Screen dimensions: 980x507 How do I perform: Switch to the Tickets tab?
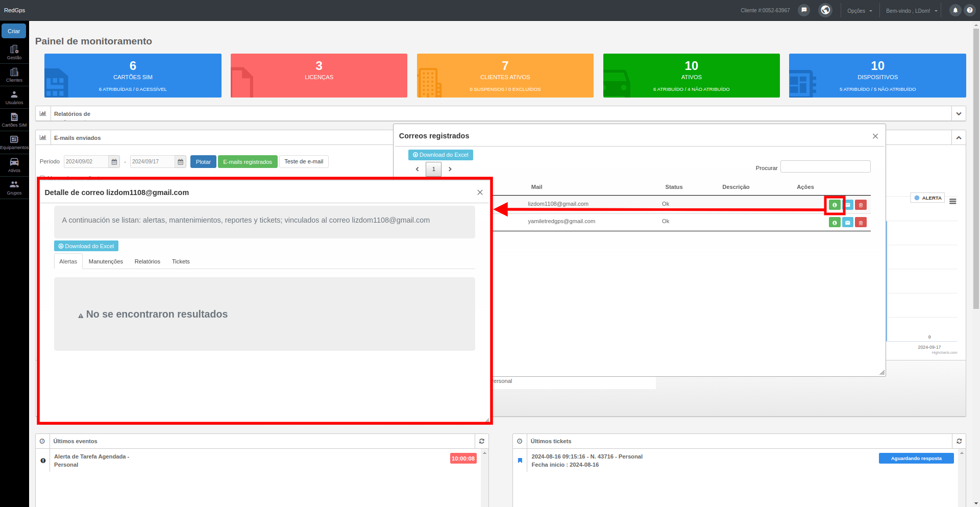(181, 261)
